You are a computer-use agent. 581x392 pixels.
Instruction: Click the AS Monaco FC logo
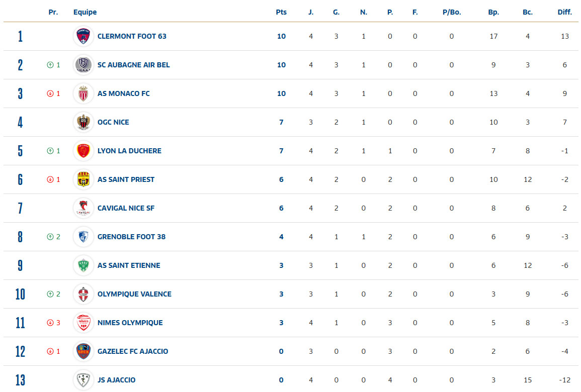(84, 93)
